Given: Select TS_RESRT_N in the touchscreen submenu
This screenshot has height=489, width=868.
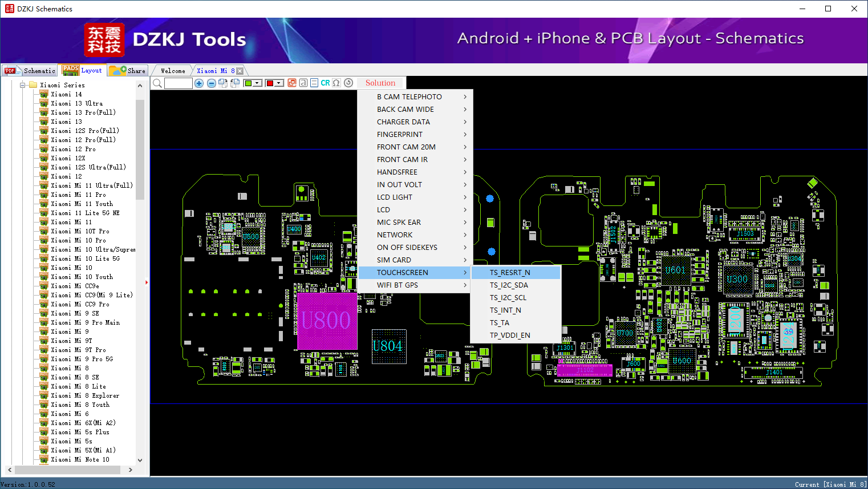Looking at the screenshot, I should tap(516, 273).
